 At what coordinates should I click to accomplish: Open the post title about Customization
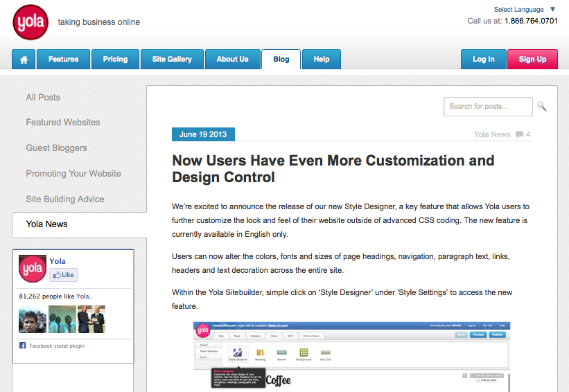click(x=333, y=168)
